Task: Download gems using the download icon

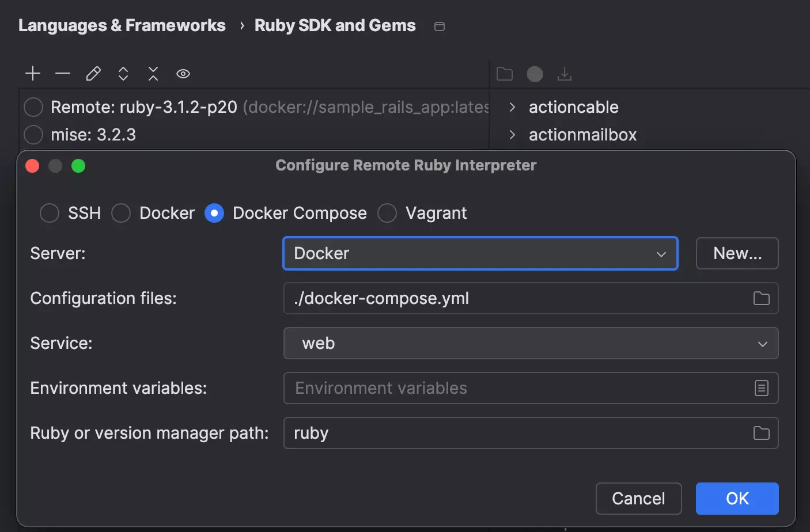Action: tap(564, 74)
